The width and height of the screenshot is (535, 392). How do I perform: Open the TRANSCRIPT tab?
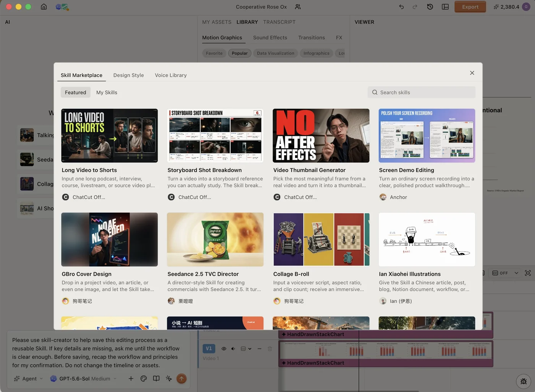[x=279, y=22]
